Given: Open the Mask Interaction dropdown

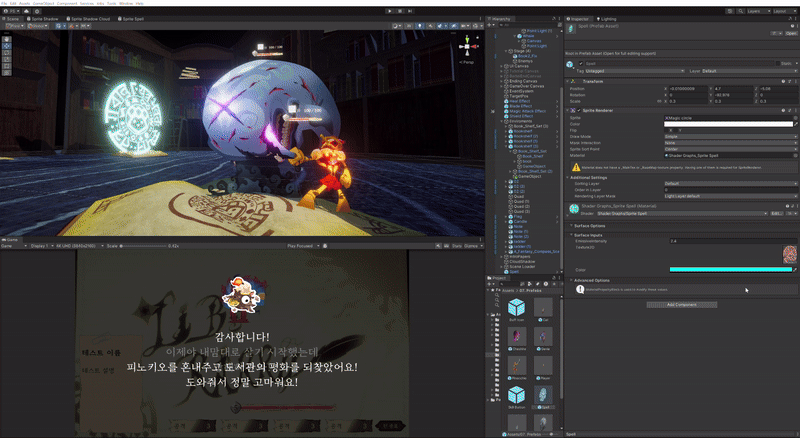Looking at the screenshot, I should click(x=730, y=143).
